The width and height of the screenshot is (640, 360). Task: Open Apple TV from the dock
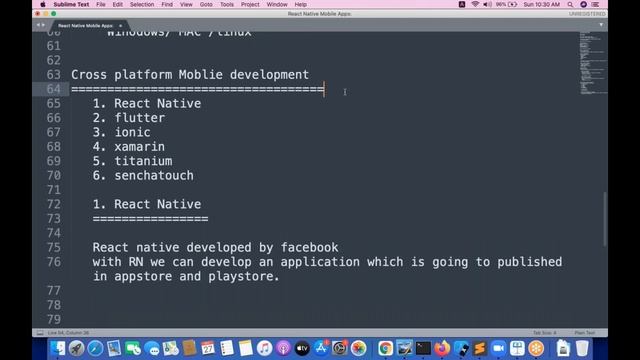point(302,348)
